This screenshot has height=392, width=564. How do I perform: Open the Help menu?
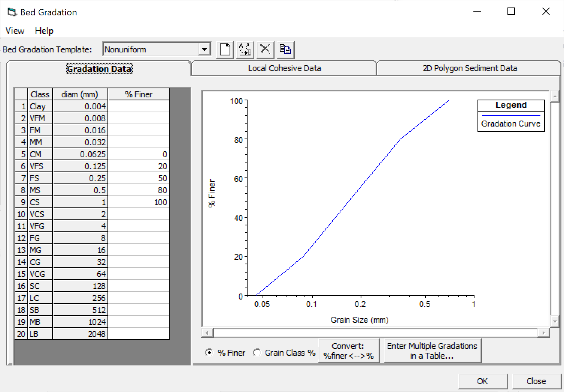tap(44, 31)
